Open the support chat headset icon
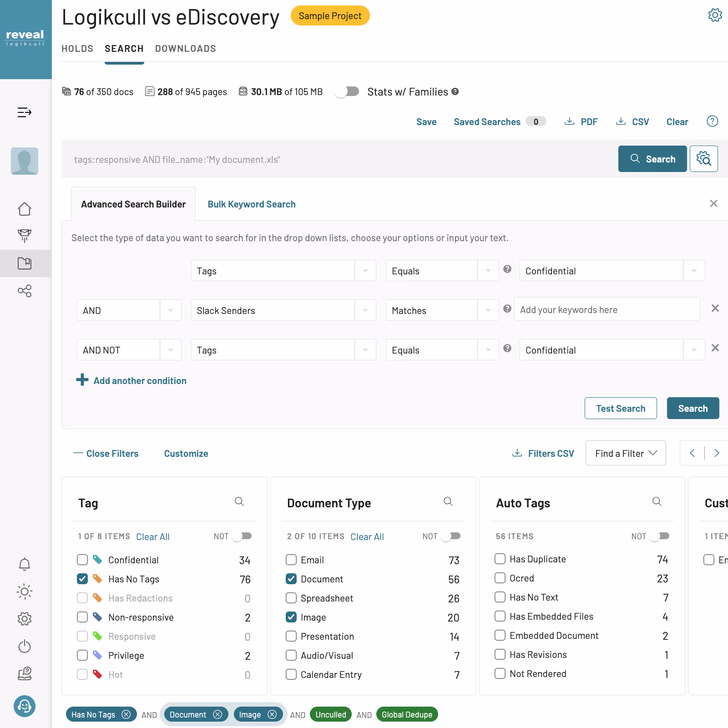The height and width of the screenshot is (728, 728). click(25, 706)
